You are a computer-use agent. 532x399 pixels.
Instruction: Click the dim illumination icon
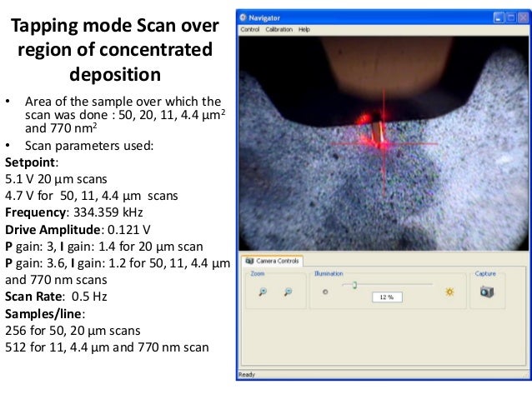325,292
